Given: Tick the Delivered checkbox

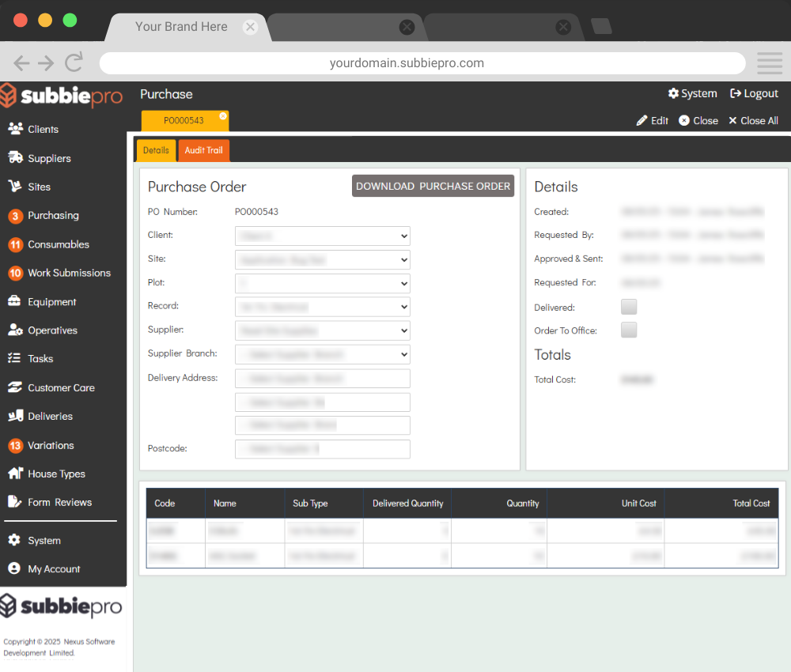Looking at the screenshot, I should point(629,307).
